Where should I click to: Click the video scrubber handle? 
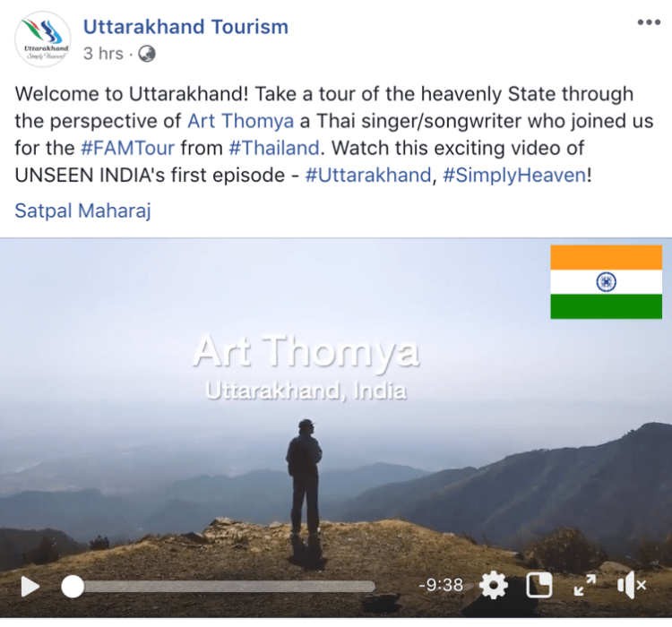[73, 587]
